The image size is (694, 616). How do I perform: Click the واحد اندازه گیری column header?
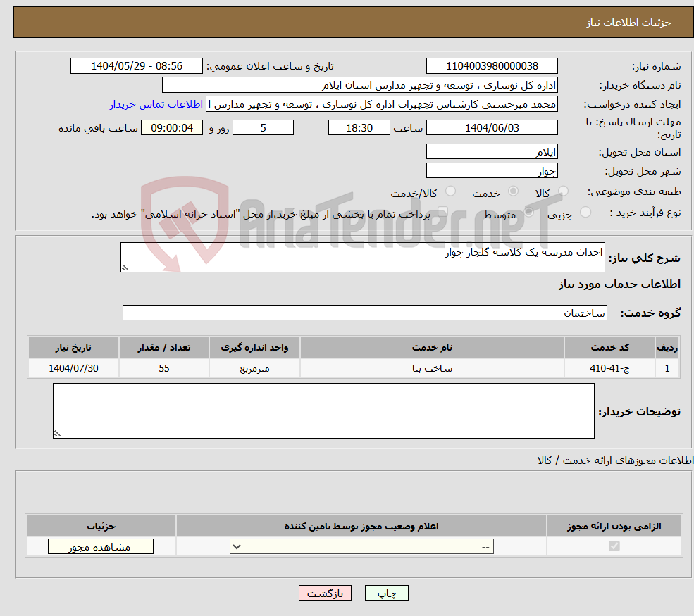pyautogui.click(x=254, y=348)
